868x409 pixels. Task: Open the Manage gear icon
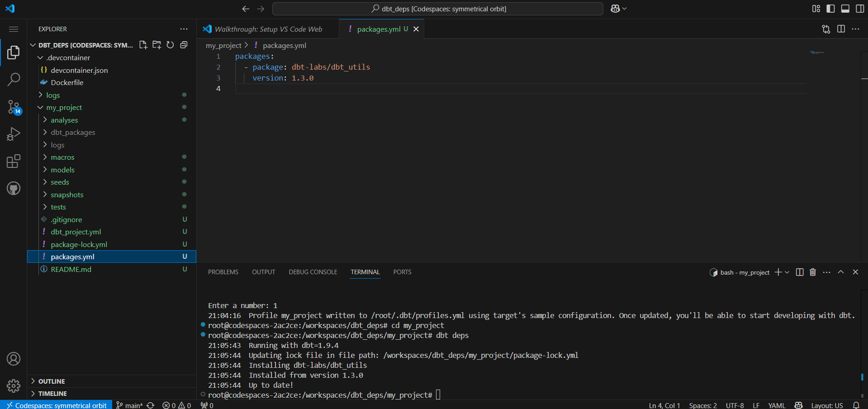point(14,386)
